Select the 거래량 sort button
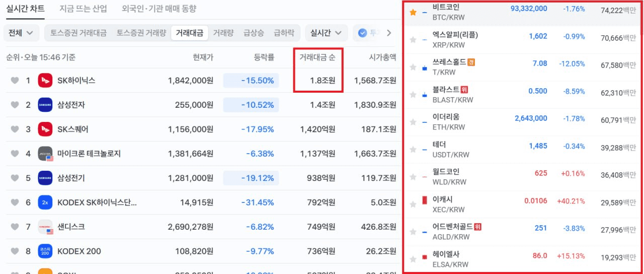644x274 pixels. point(223,33)
